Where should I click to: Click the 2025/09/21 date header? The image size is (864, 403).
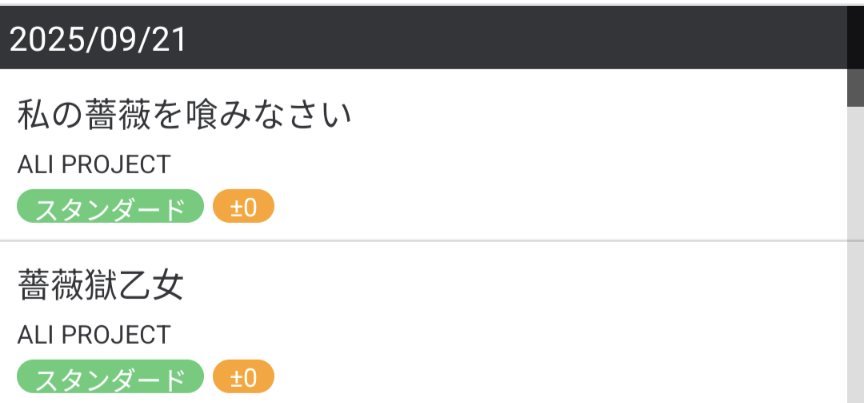click(x=98, y=38)
